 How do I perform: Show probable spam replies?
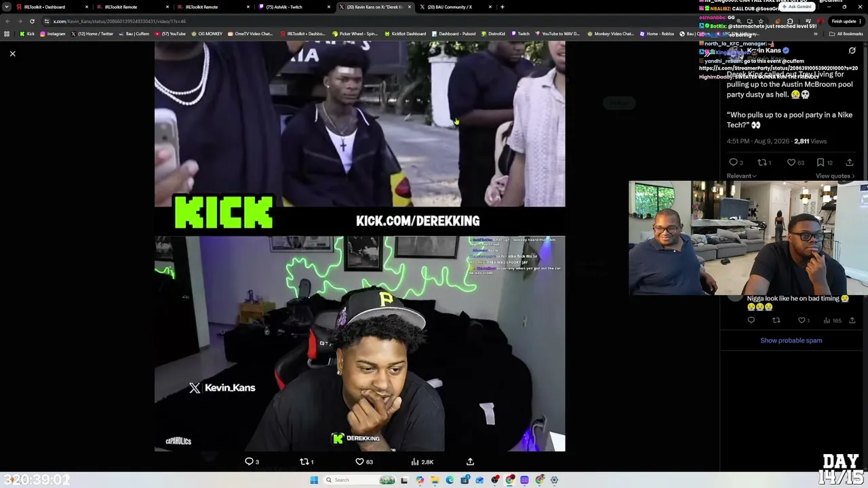point(791,340)
